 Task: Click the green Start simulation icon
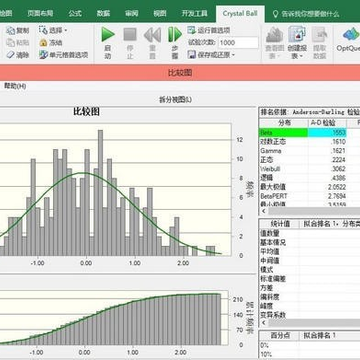tap(108, 35)
